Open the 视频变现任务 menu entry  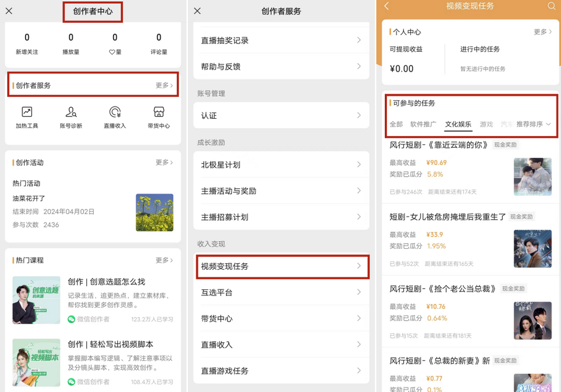[x=282, y=267]
